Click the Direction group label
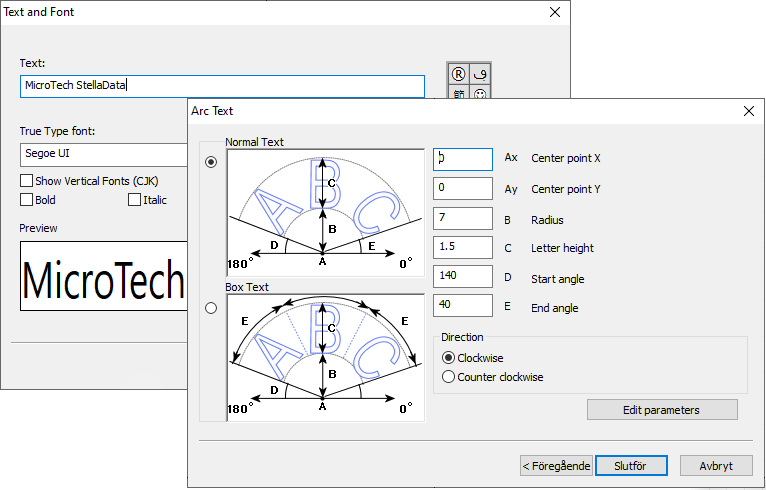 click(x=462, y=337)
